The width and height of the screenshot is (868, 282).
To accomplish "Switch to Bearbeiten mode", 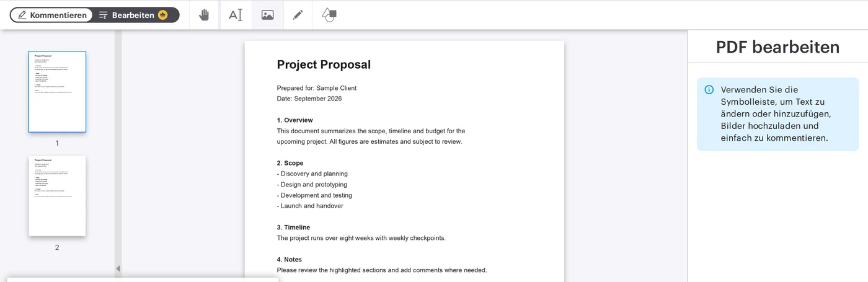I will 133,15.
